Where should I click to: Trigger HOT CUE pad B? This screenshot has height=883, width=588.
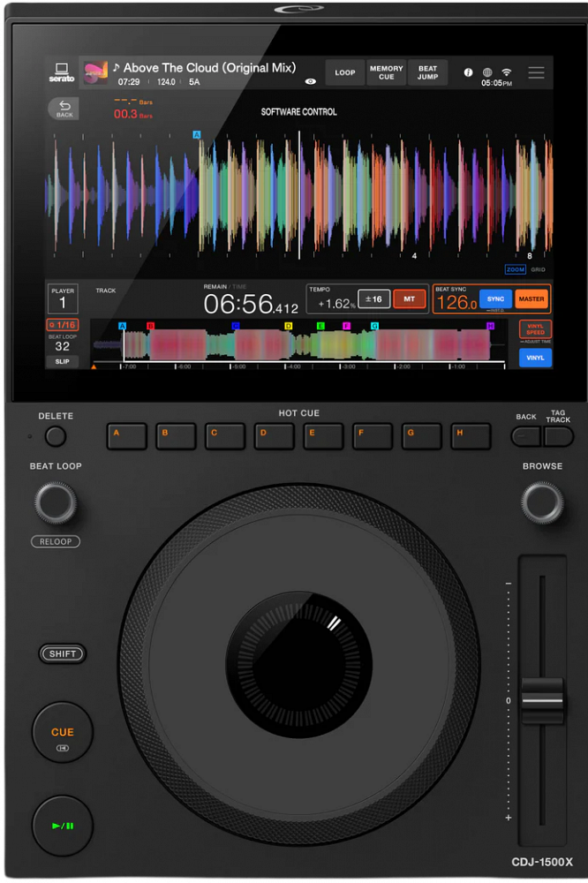tap(176, 436)
